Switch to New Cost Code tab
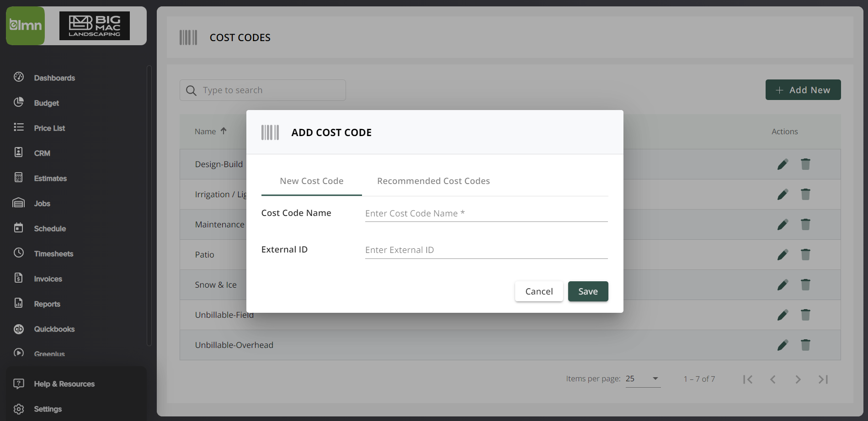868x421 pixels. click(312, 181)
